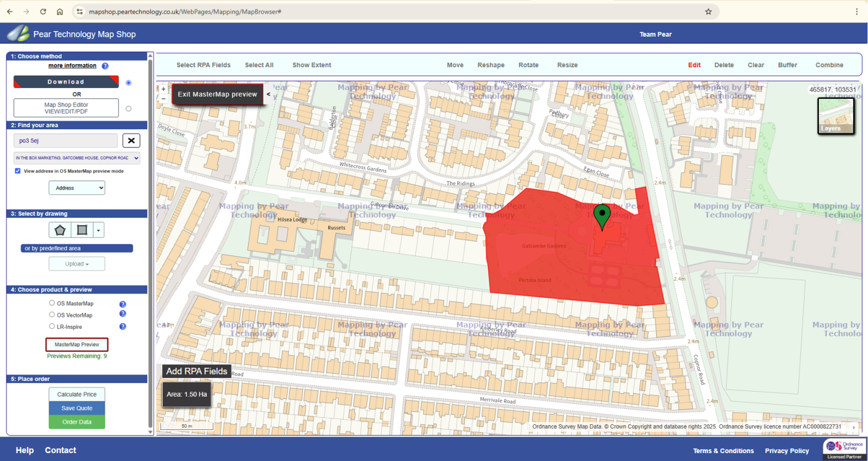Click Delete in the toolbar
Screen dimensions: 868x461
[x=724, y=65]
